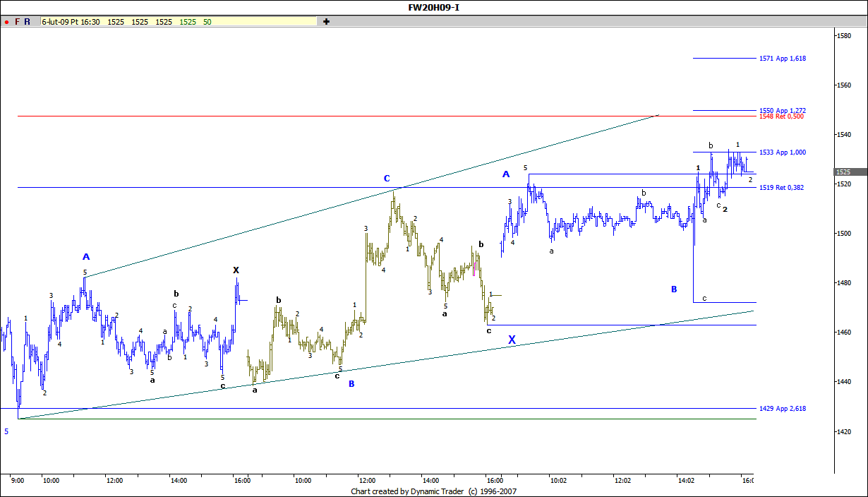This screenshot has height=497, width=868.
Task: Click the 14:02 time axis label
Action: (x=687, y=481)
